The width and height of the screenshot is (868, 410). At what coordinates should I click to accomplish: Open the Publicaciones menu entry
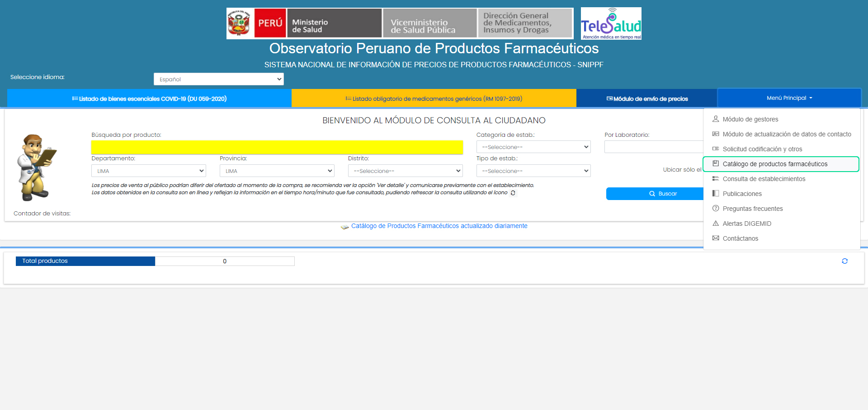[742, 194]
